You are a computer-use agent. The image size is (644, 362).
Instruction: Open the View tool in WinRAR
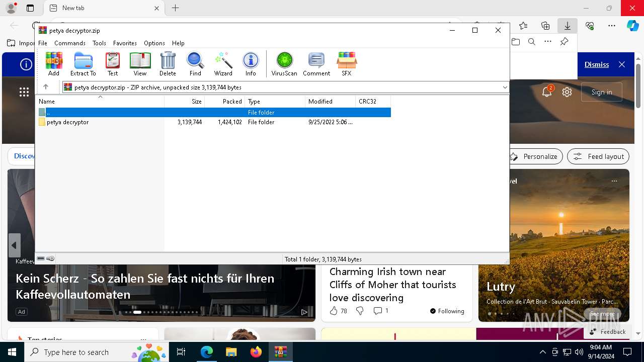[140, 64]
